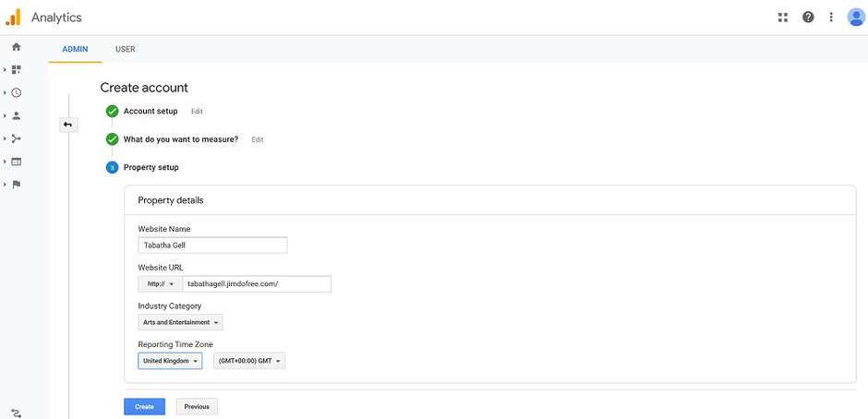Click the back arrow button
Screen dimensions: 868x419
click(68, 125)
